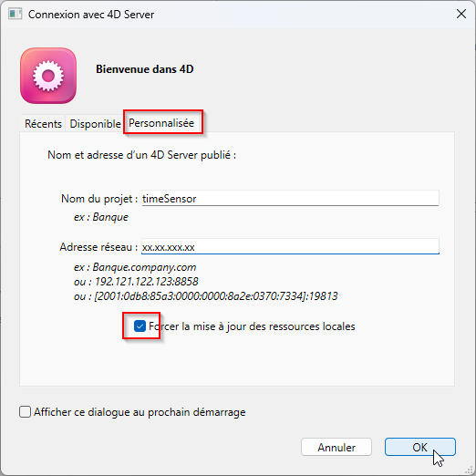
Task: Click the Connexion avec 4D Server title text
Action: 91,15
